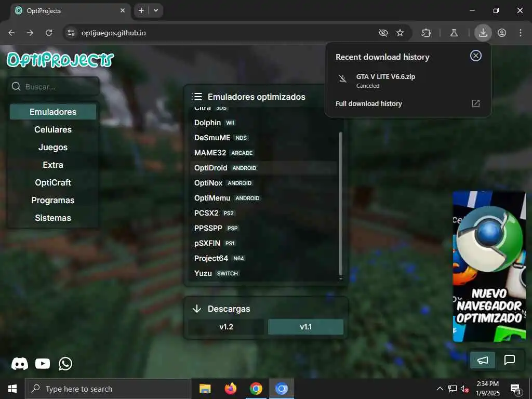532x399 pixels.
Task: Click the Descargas down-arrow icon
Action: click(x=197, y=309)
